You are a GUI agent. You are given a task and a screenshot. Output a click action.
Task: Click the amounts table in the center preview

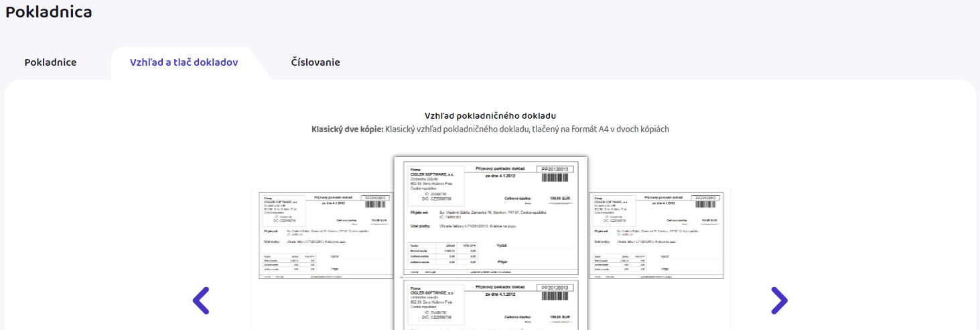point(437,254)
